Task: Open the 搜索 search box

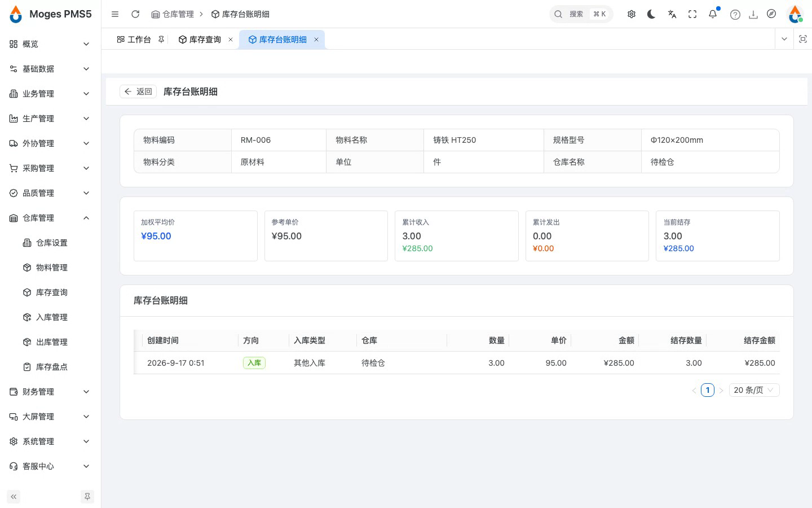Action: [581, 14]
